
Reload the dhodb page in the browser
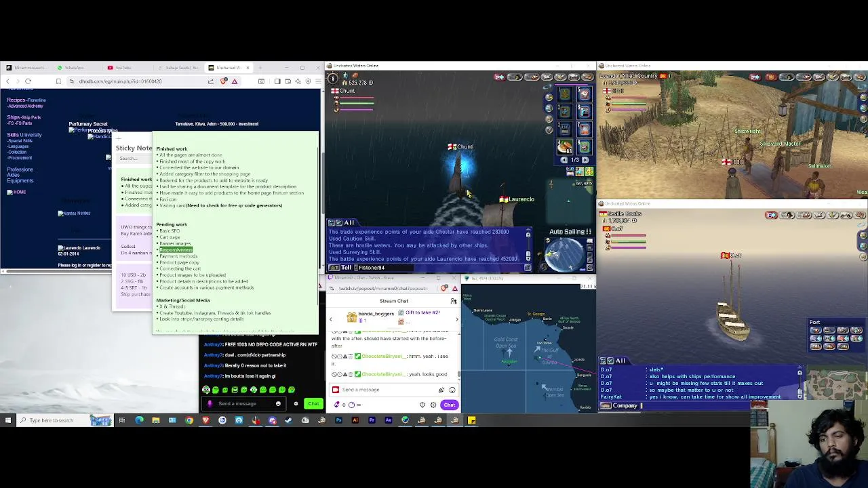click(28, 81)
